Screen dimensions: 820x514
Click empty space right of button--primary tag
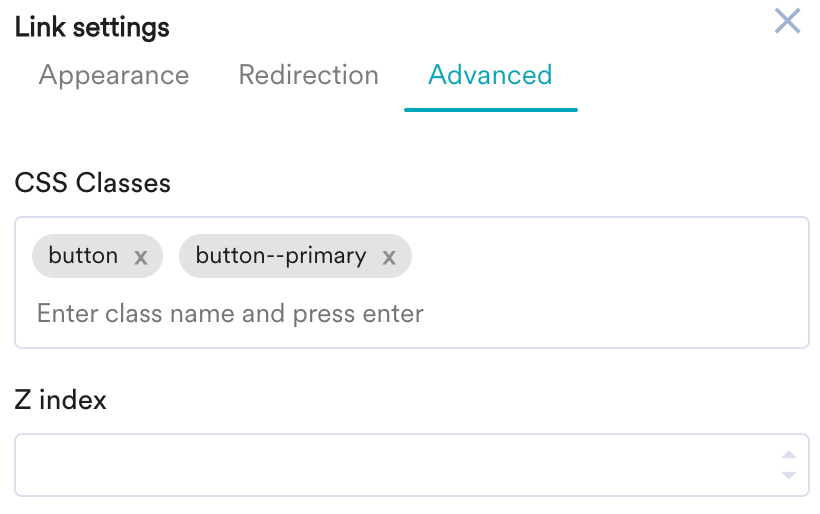pos(600,256)
